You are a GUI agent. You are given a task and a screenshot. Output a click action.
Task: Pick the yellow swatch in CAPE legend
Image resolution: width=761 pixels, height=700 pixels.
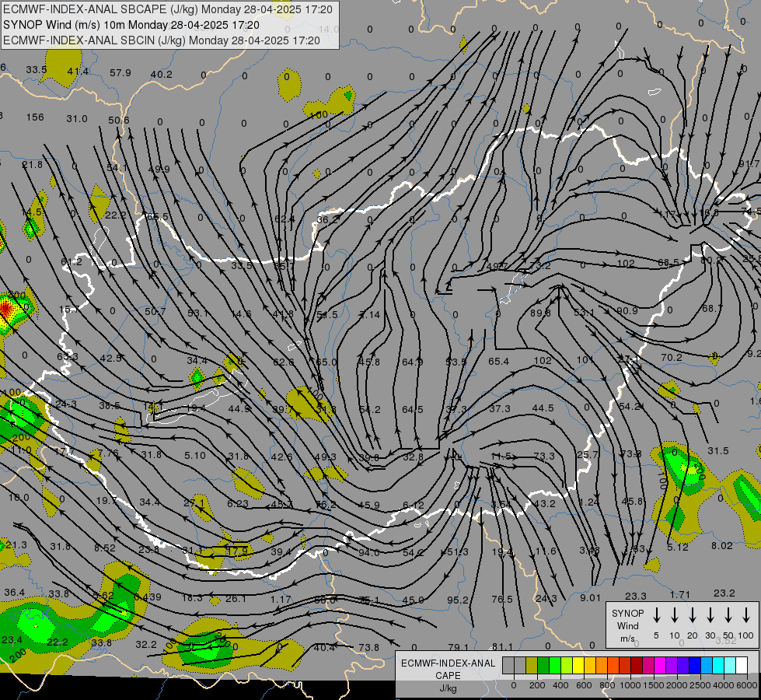tap(578, 666)
